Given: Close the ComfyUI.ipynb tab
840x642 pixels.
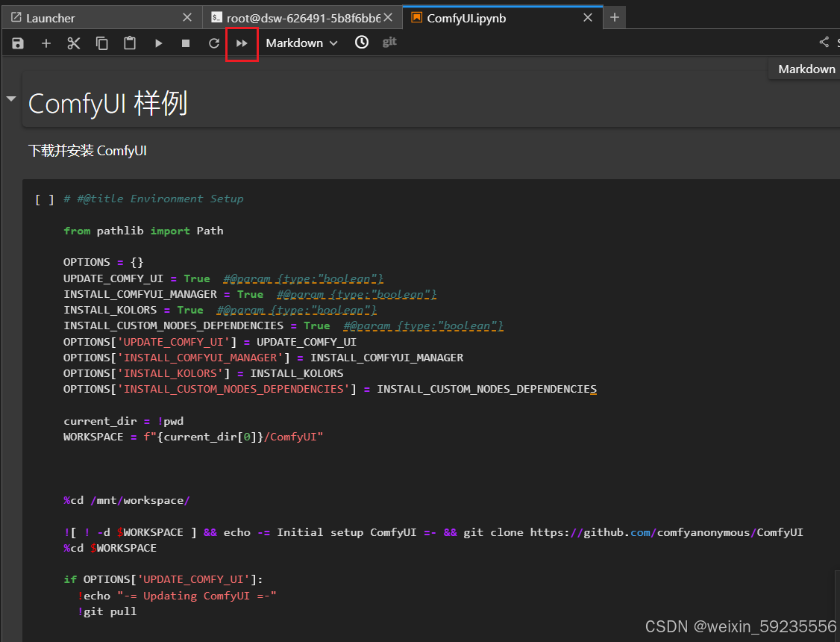Looking at the screenshot, I should pos(588,18).
